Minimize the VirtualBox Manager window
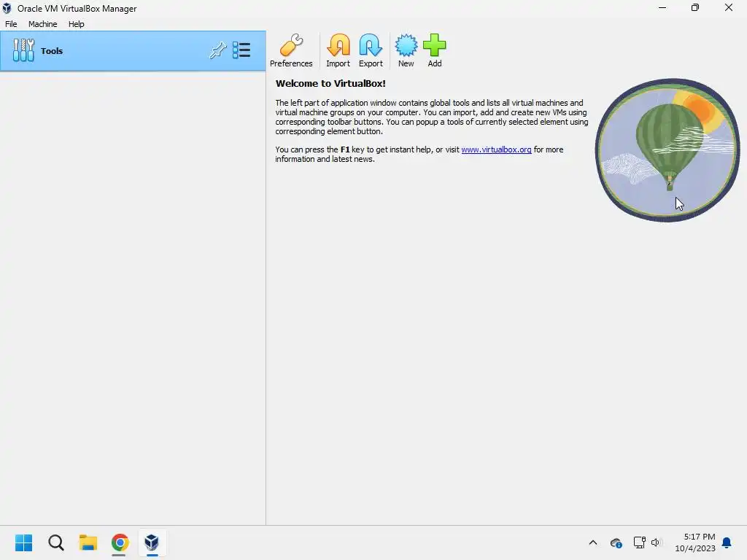 coord(662,7)
